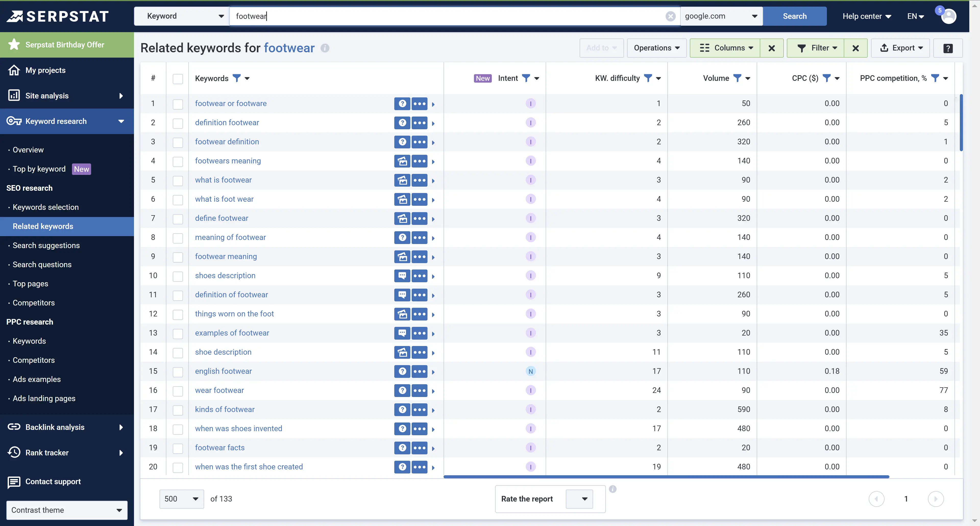Click filter funnel on CPC column
This screenshot has width=980, height=526.
[827, 78]
